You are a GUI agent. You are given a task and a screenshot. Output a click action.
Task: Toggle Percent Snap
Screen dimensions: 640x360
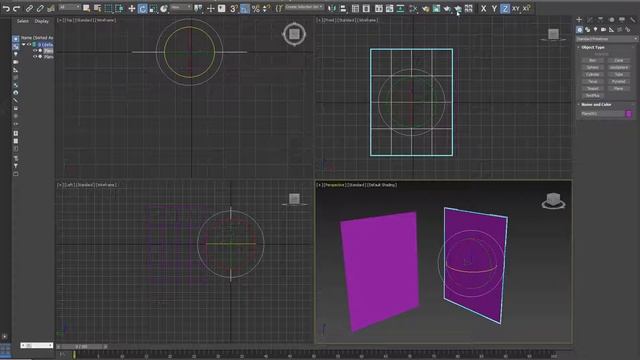(x=256, y=9)
